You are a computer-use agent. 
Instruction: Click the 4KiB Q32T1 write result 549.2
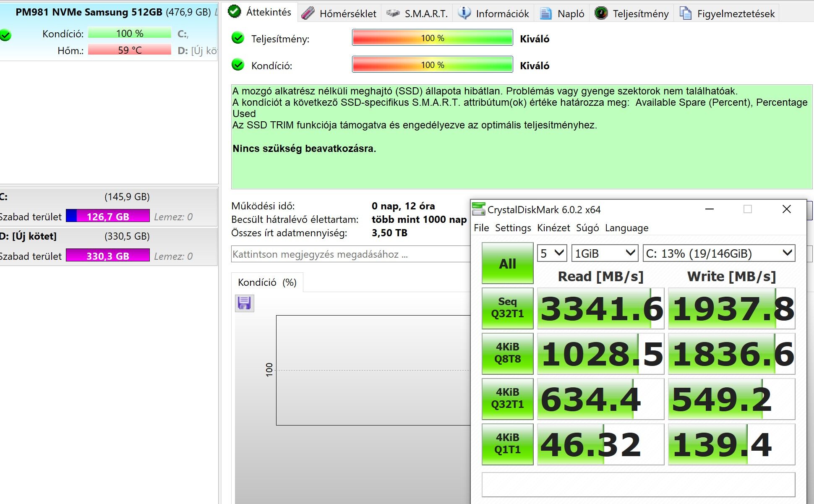pyautogui.click(x=731, y=399)
